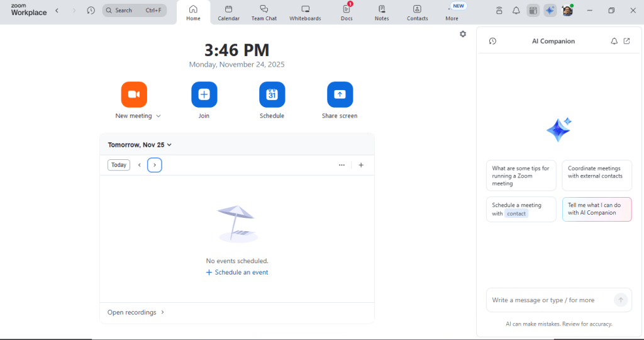Click the 'AI Companion' panel title
Screen dimensions: 644x340
point(553,41)
